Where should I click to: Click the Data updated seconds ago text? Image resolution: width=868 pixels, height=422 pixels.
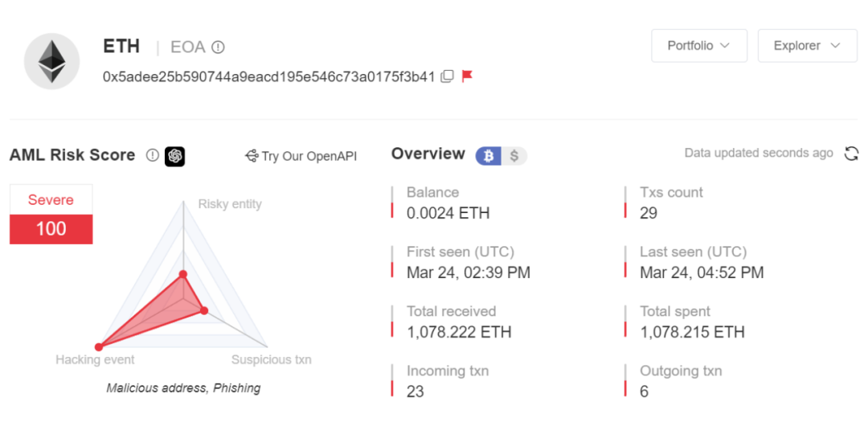tap(759, 153)
